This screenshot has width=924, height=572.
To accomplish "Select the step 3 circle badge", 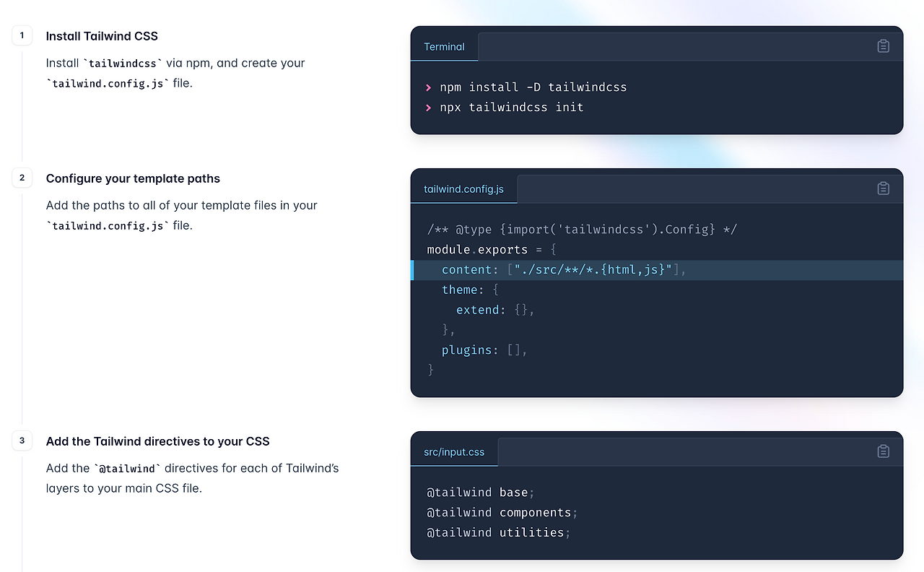I will pos(22,441).
